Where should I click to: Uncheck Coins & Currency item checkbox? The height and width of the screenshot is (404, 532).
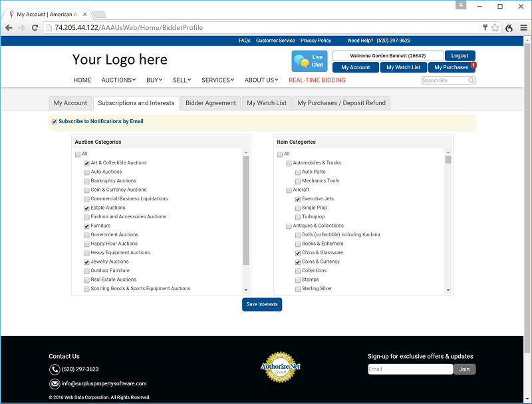(x=298, y=262)
